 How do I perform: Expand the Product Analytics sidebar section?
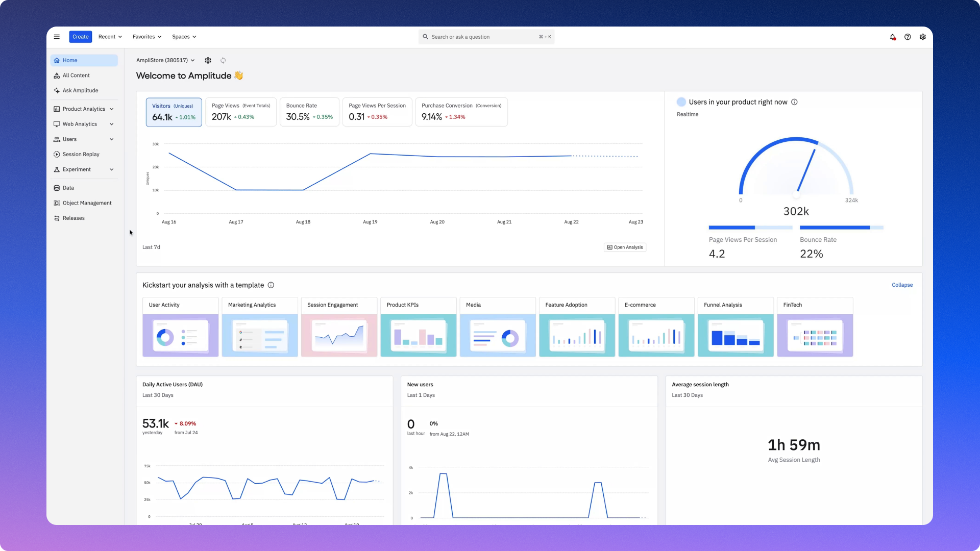click(x=84, y=109)
